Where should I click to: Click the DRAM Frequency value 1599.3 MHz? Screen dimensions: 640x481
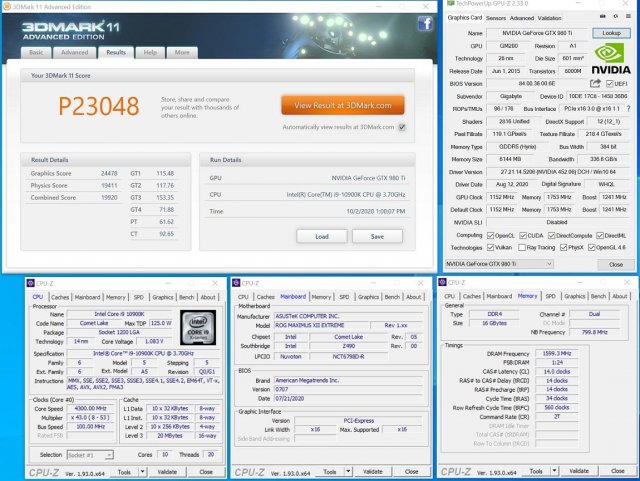557,354
